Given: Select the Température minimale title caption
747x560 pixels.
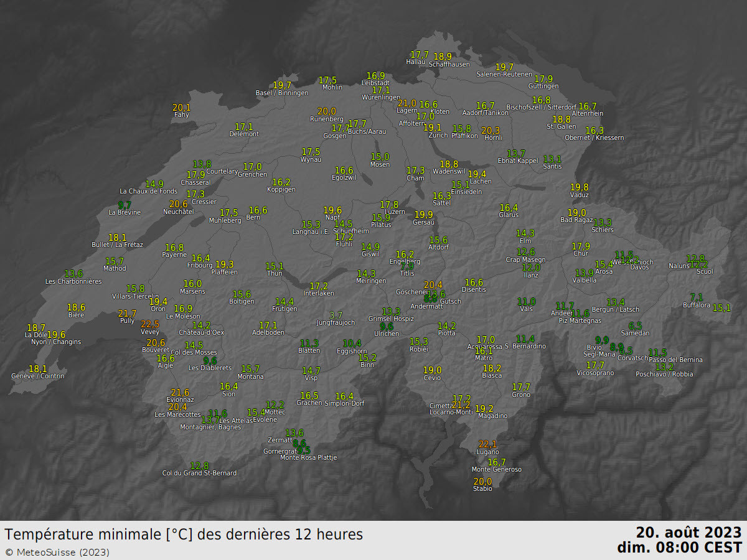Looking at the screenshot, I should pyautogui.click(x=184, y=534).
